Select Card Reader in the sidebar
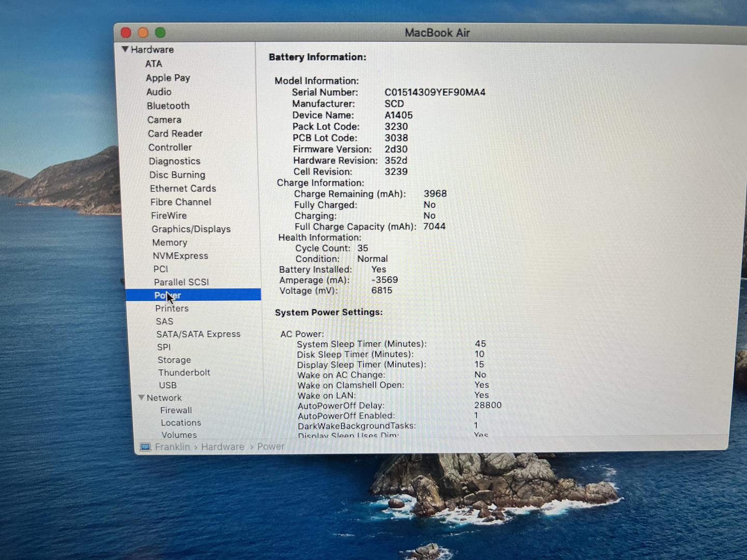Viewport: 747px width, 560px height. point(175,133)
